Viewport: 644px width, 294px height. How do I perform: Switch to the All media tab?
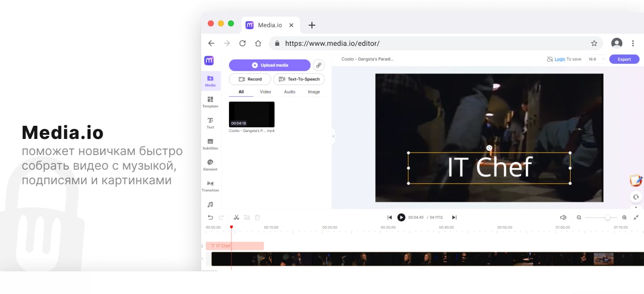[241, 92]
